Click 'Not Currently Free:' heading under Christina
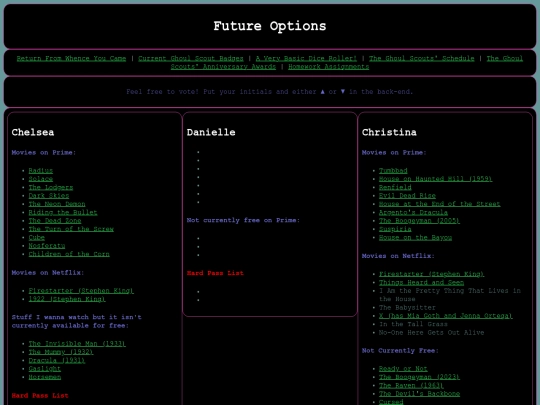This screenshot has width=540, height=405. (400, 351)
